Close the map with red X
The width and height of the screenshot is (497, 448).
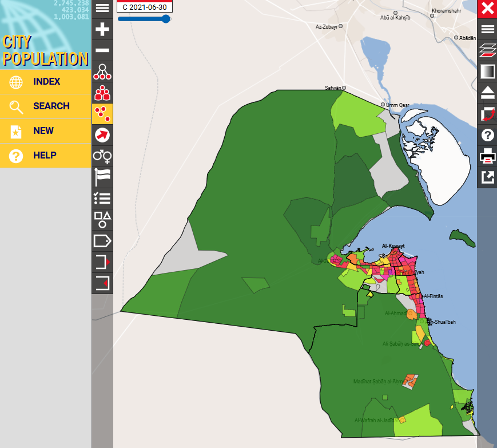[x=487, y=9]
